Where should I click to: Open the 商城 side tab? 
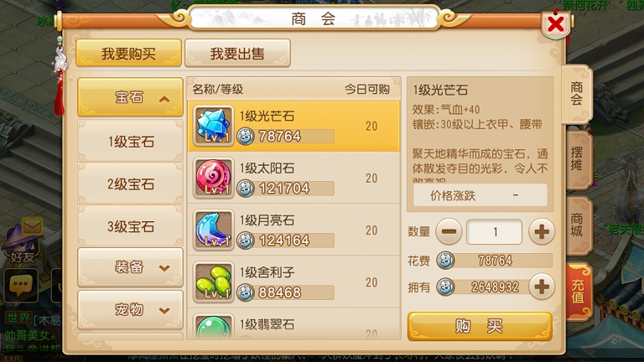pos(578,225)
